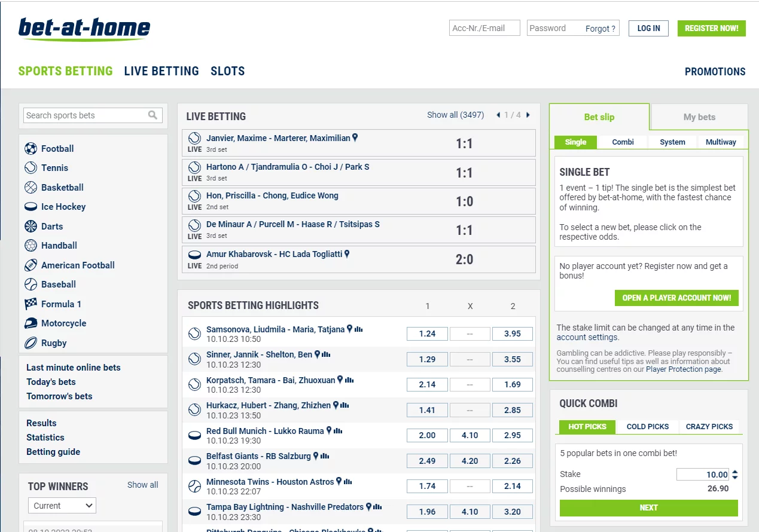
Task: Pick draw odds 4.10 for Red Bull Munich match
Action: pyautogui.click(x=470, y=435)
